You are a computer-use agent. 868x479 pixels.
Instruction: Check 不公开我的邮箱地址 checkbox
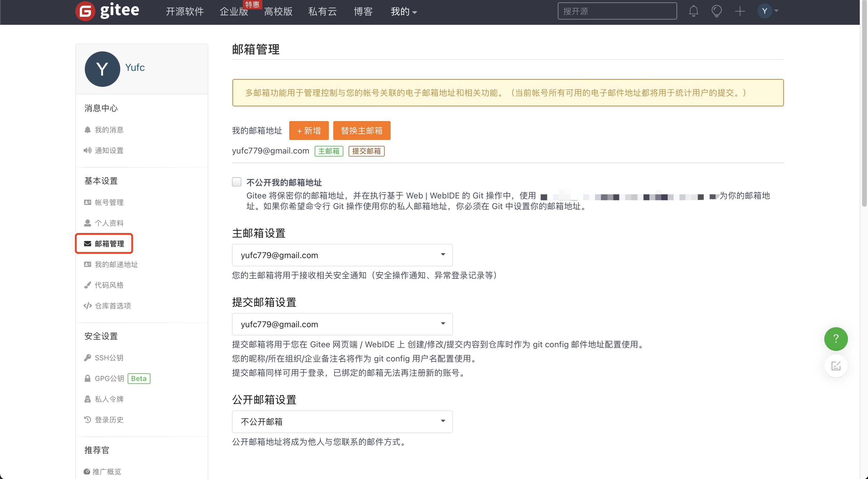tap(237, 182)
